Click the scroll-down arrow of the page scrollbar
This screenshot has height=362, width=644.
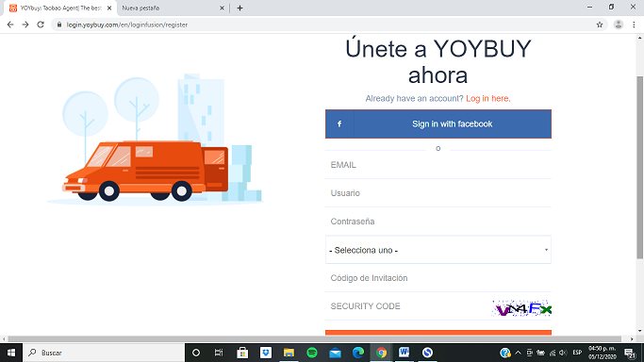(x=640, y=331)
